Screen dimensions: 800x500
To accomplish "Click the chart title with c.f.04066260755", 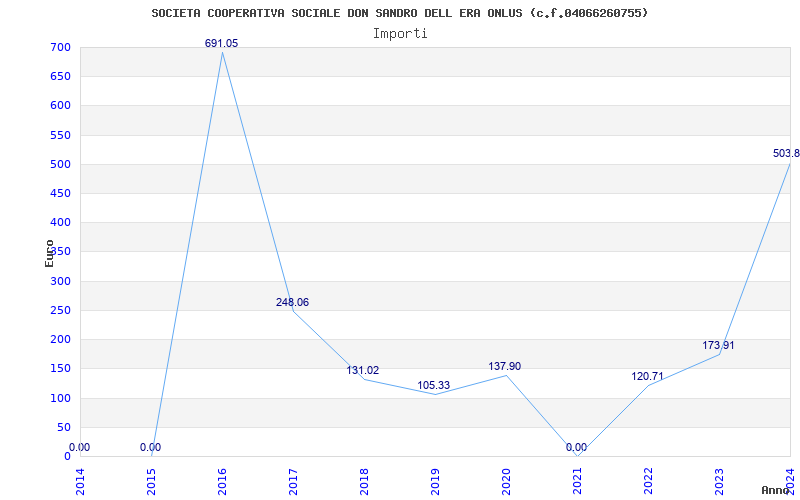I will (x=400, y=13).
